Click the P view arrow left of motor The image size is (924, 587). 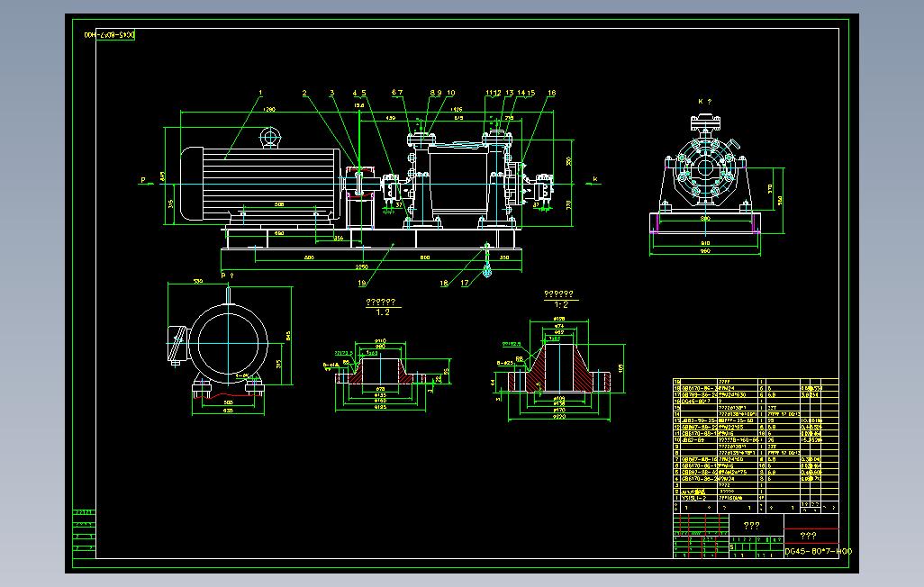146,182
